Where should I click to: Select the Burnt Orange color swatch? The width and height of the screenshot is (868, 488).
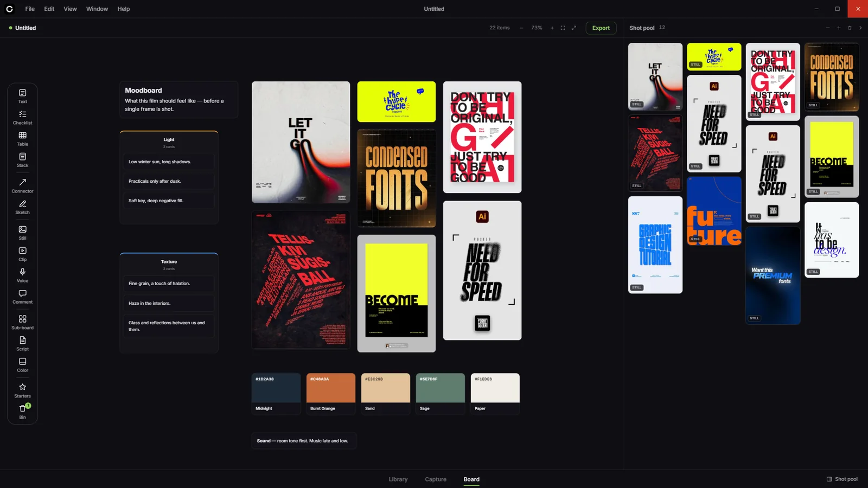tap(331, 394)
